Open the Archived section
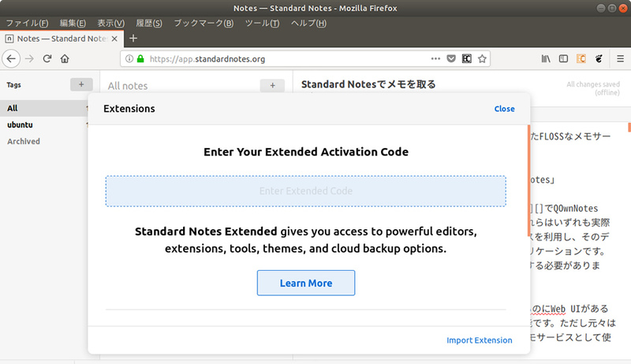 [24, 141]
